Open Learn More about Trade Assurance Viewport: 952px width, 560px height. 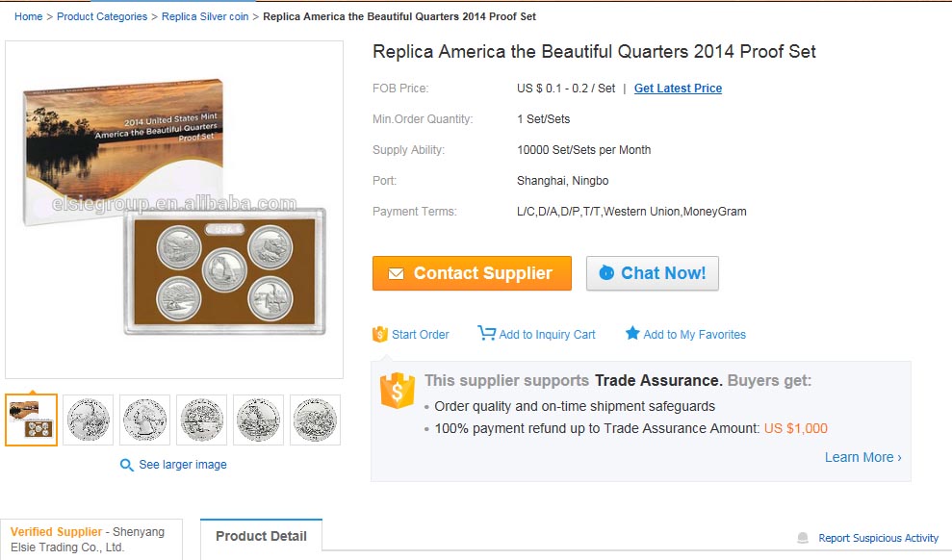point(862,457)
